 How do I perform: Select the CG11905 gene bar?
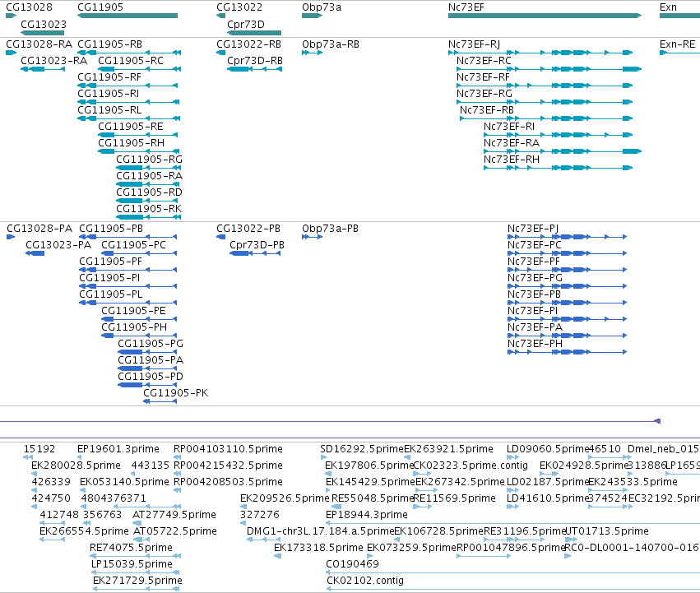[x=127, y=16]
